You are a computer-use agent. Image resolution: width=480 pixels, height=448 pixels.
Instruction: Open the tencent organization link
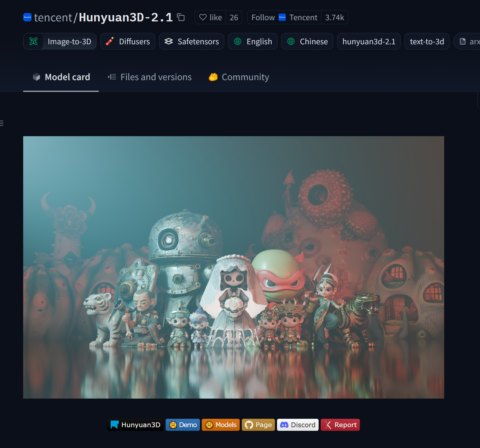coord(53,17)
